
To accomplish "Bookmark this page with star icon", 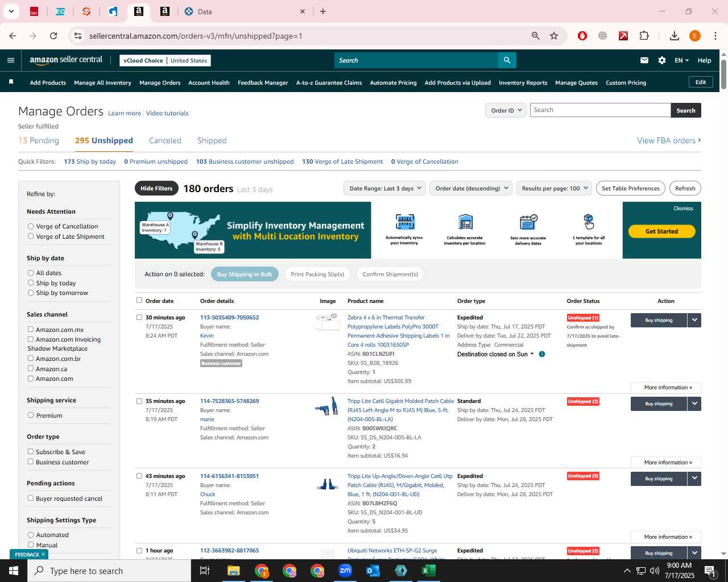I will (x=554, y=36).
